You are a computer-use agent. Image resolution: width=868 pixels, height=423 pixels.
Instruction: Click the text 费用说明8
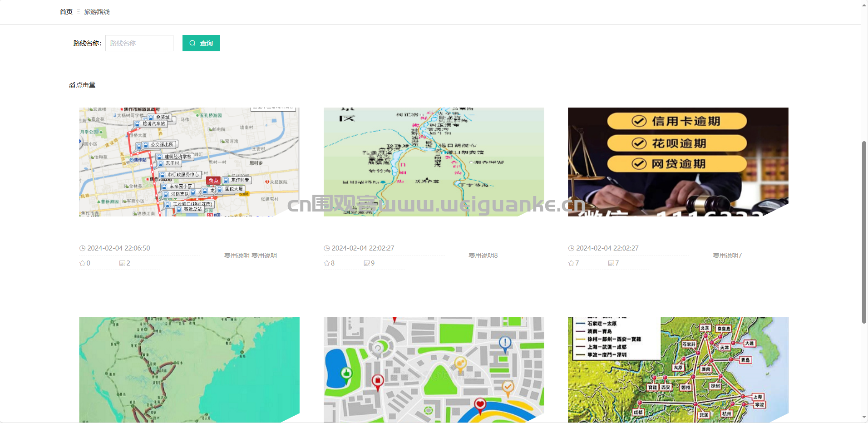tap(483, 256)
